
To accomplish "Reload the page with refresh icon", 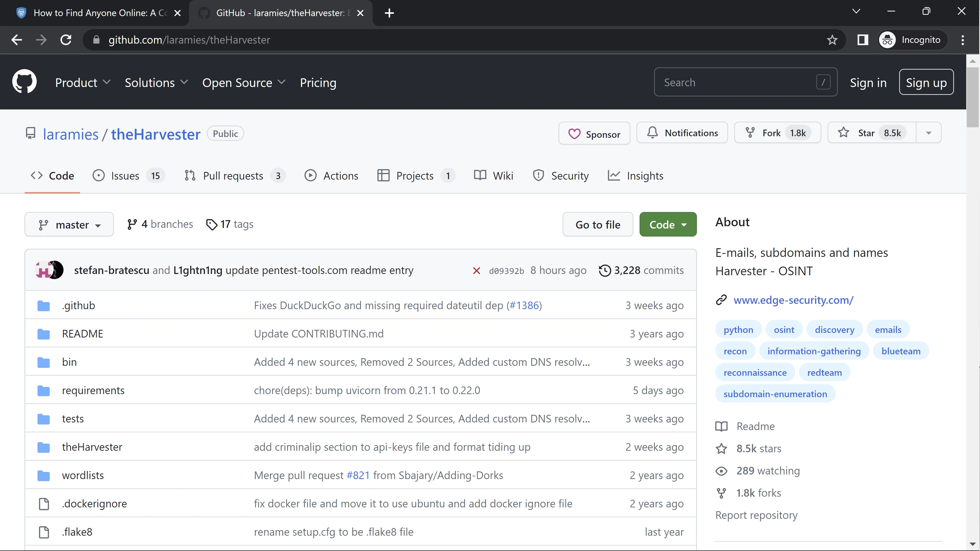I will 66,40.
